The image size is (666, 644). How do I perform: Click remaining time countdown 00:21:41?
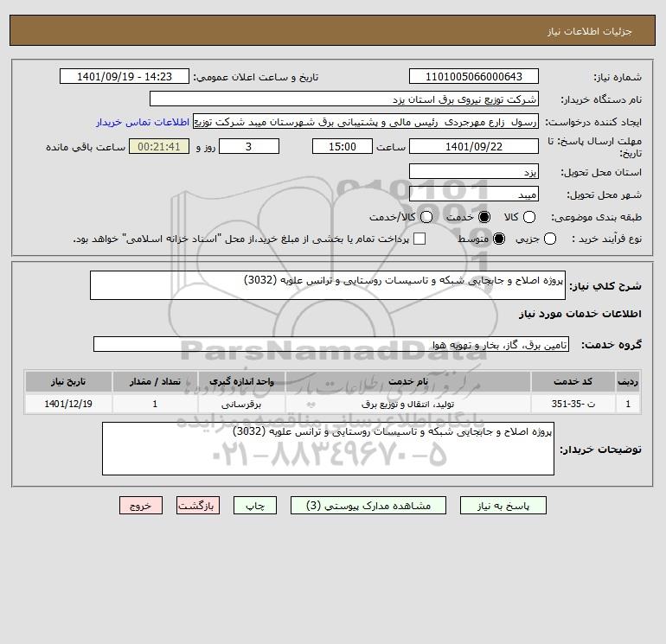(x=159, y=146)
